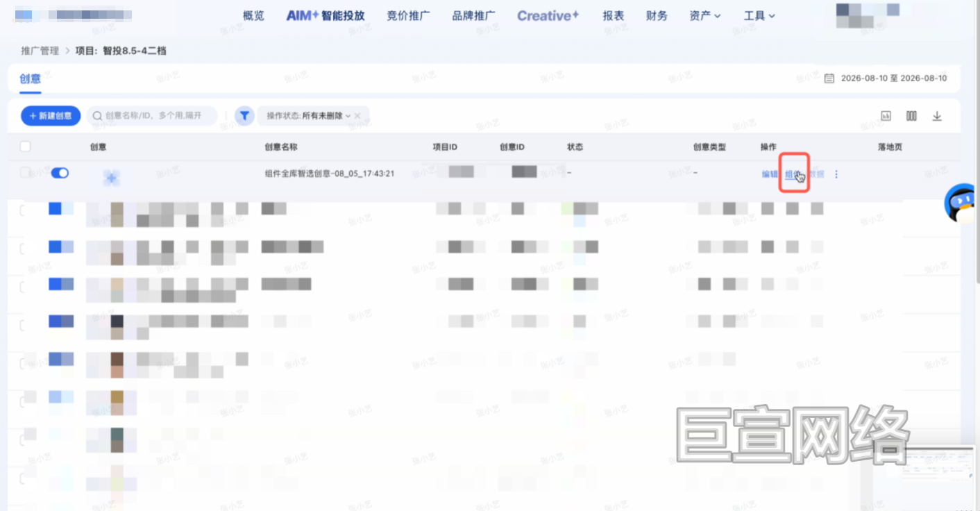
Task: Open the penguin assistant avatar
Action: pyautogui.click(x=962, y=203)
